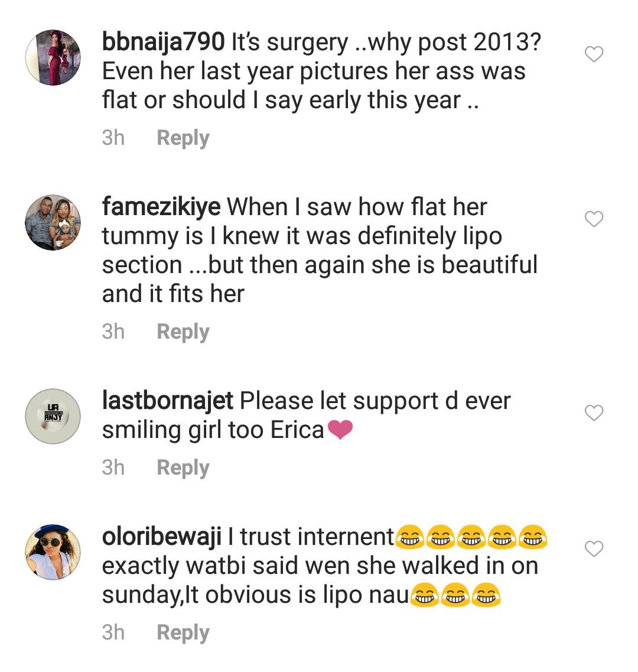
Task: Open lastbornajet's round profile avatar
Action: (53, 416)
